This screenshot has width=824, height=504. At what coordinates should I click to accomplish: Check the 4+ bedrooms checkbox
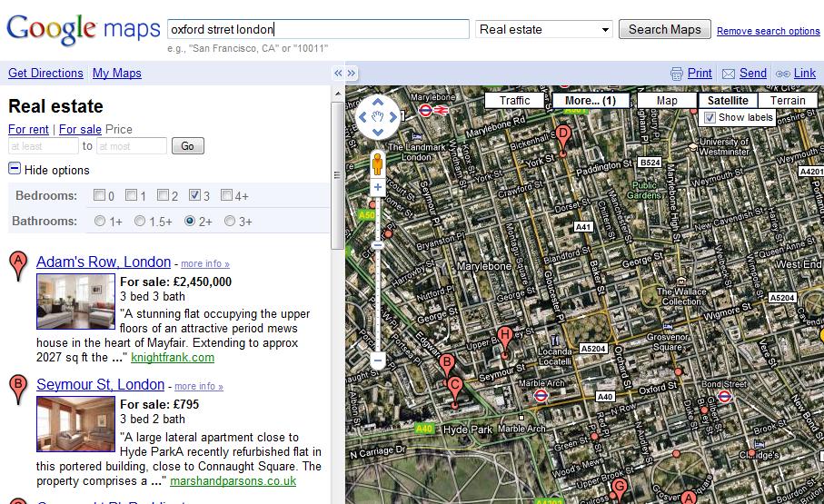(226, 195)
